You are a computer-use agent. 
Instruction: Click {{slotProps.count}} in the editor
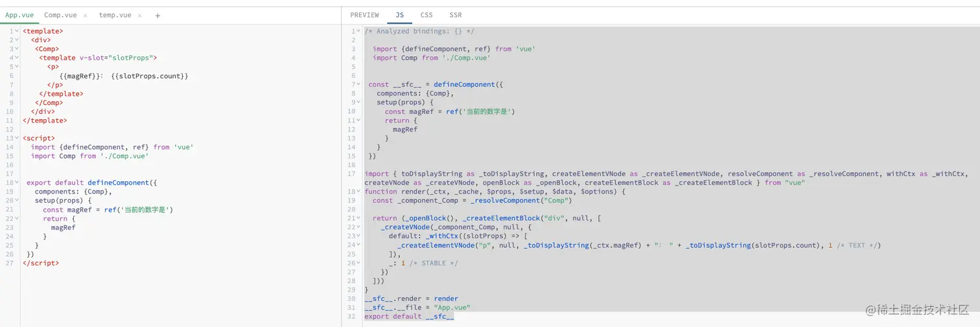point(150,76)
